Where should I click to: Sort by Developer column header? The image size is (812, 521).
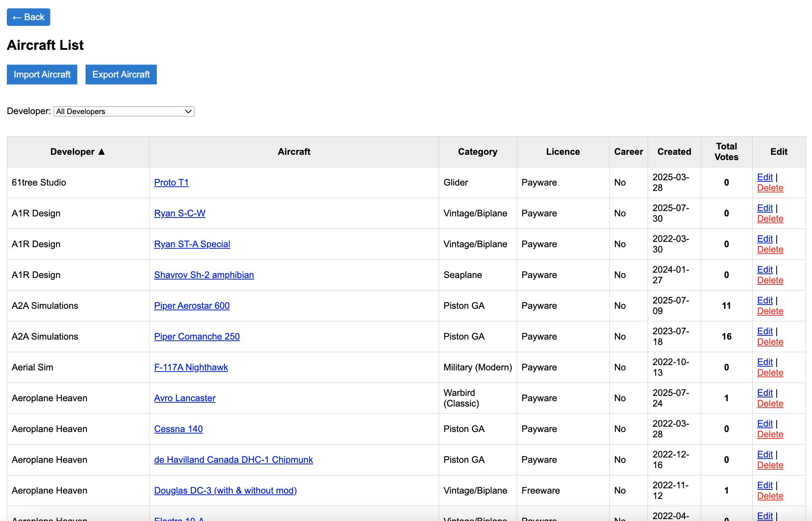(x=78, y=152)
